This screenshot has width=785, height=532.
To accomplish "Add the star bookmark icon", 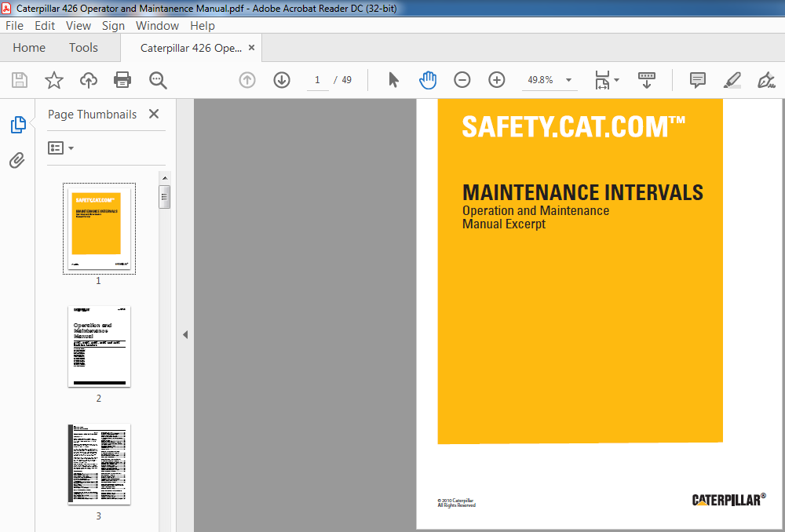I will (54, 80).
